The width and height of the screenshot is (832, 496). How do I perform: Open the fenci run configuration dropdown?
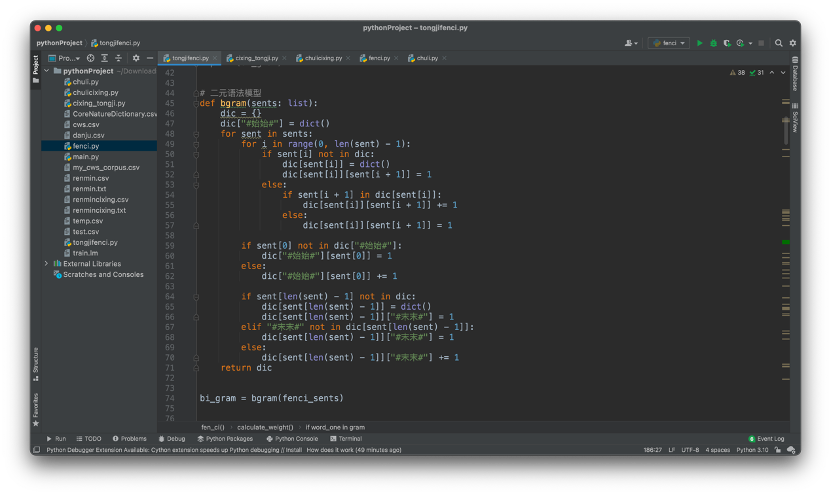tap(669, 43)
